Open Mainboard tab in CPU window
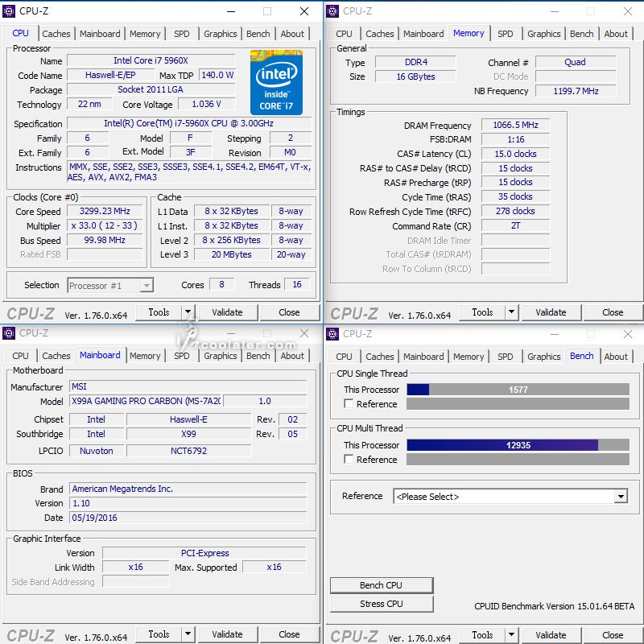644x644 pixels. pyautogui.click(x=100, y=34)
